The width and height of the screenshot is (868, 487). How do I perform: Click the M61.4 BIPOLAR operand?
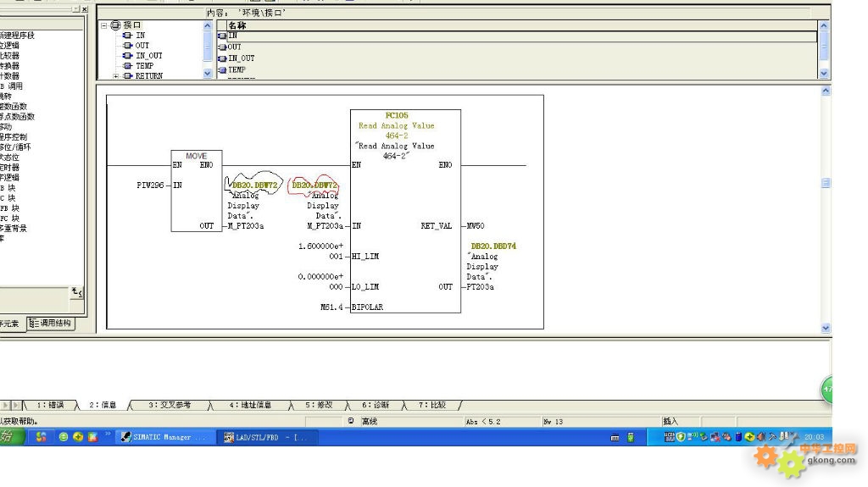331,307
